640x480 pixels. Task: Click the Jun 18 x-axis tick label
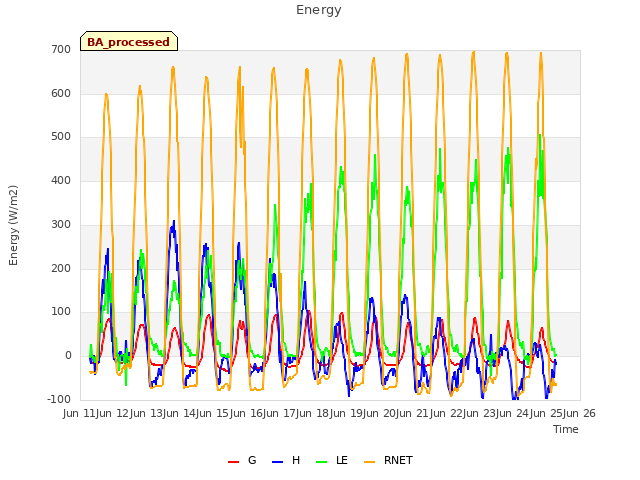tap(312, 413)
